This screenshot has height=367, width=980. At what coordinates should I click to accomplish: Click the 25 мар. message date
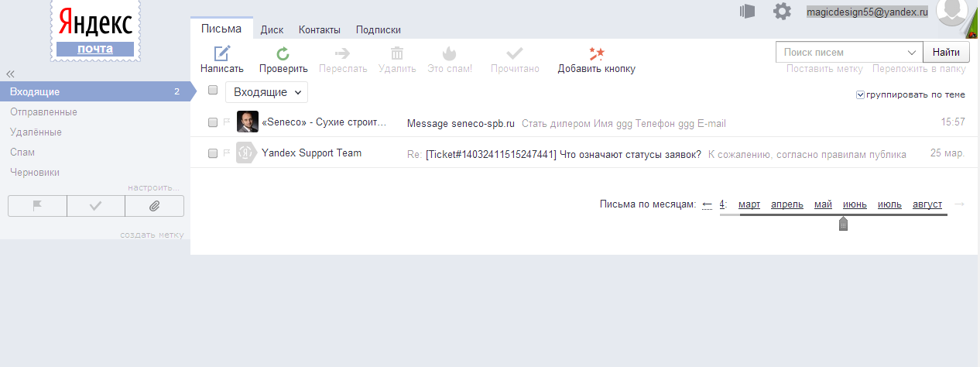click(947, 153)
